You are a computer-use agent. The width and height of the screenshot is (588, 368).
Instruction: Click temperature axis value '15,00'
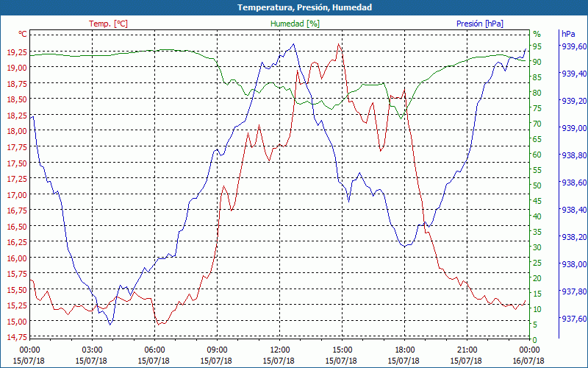[x=17, y=322]
